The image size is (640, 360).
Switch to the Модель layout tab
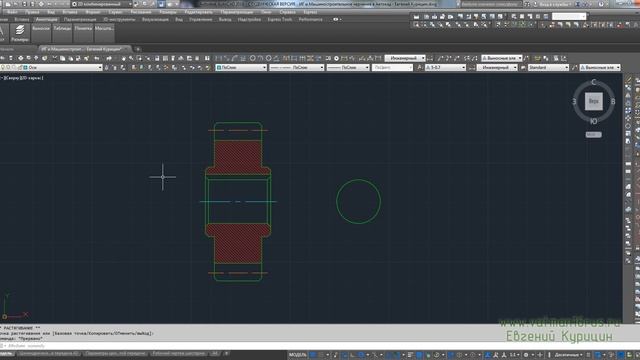6,354
